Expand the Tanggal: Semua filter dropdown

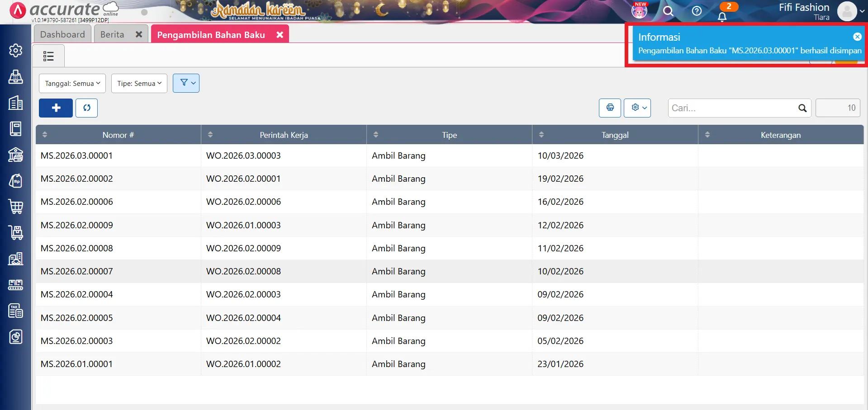[72, 83]
